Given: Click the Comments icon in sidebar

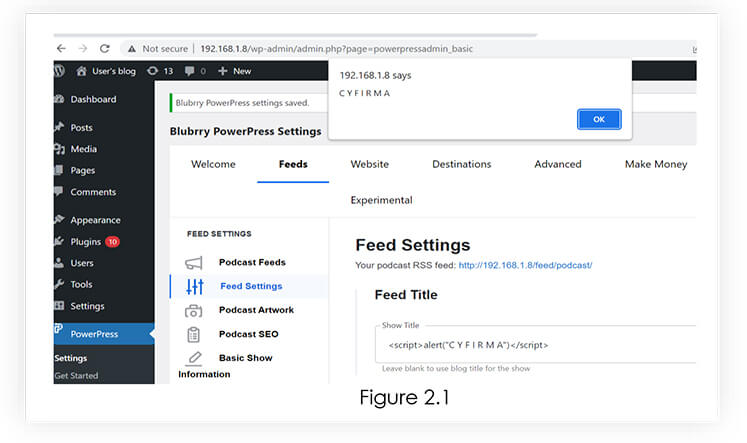Looking at the screenshot, I should (59, 191).
